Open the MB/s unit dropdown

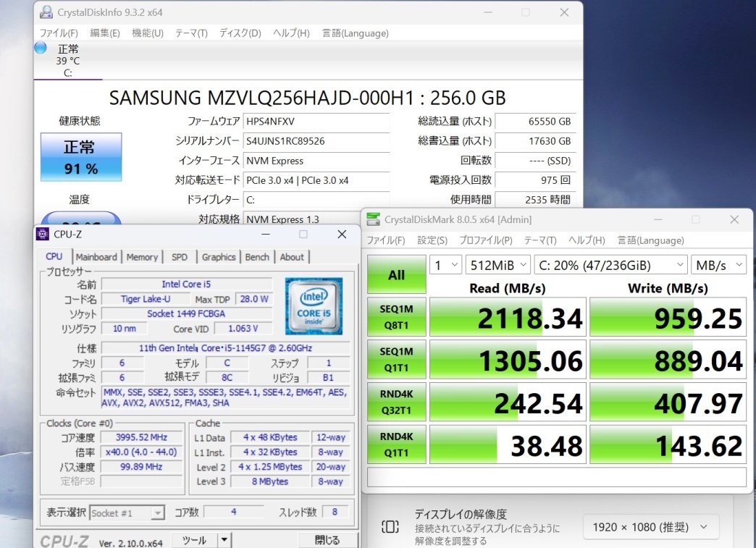coord(718,265)
